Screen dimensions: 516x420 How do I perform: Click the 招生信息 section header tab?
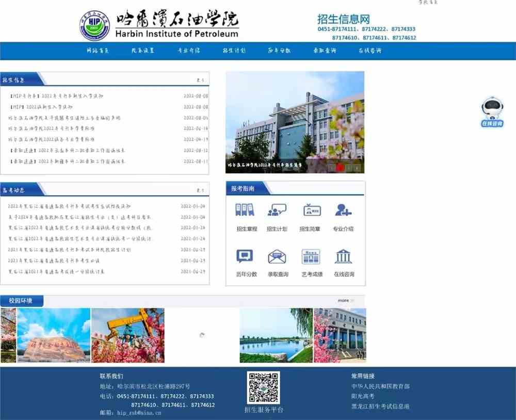pos(13,80)
